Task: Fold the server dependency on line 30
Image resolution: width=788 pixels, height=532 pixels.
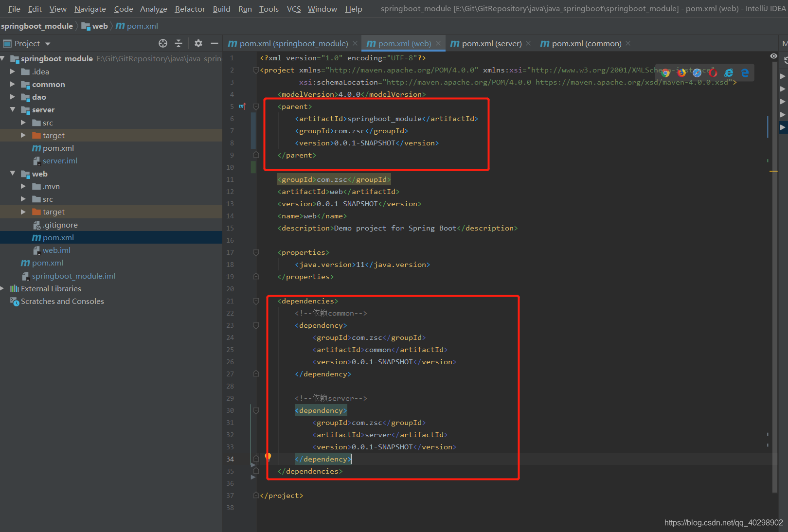Action: pos(256,410)
